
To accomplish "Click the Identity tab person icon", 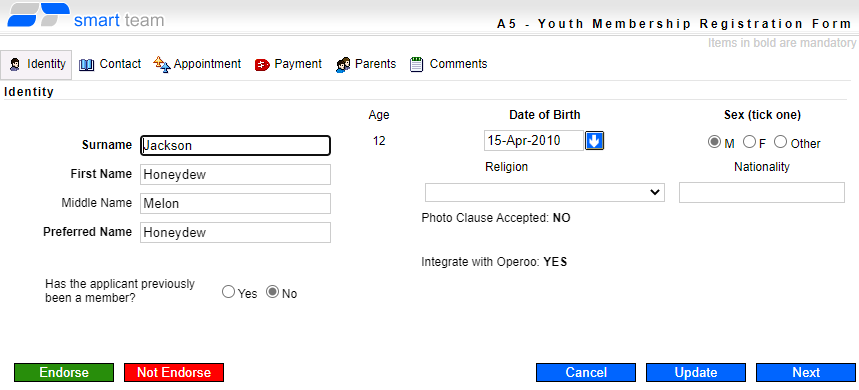I will point(15,65).
